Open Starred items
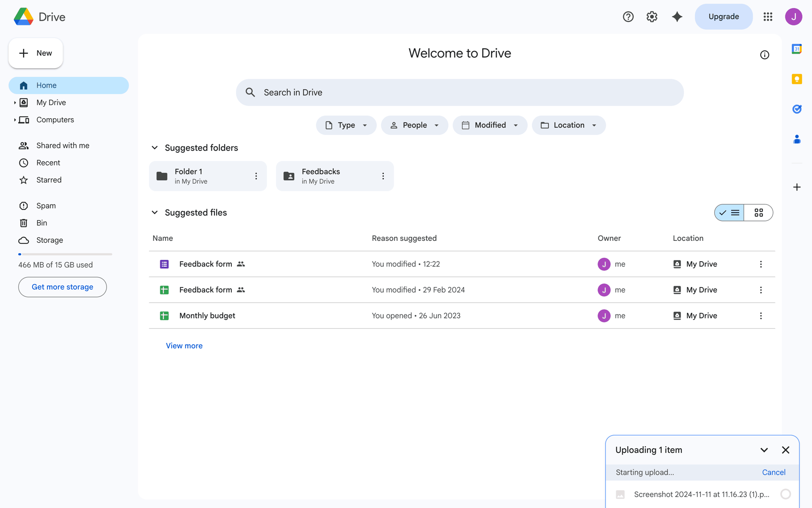812x508 pixels. tap(69, 180)
